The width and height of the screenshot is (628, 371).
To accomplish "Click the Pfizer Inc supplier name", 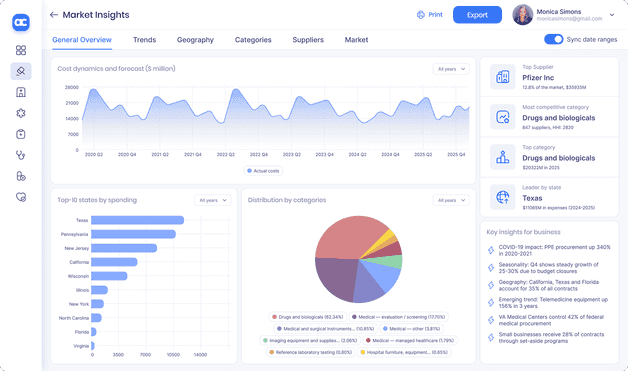I will pyautogui.click(x=538, y=78).
